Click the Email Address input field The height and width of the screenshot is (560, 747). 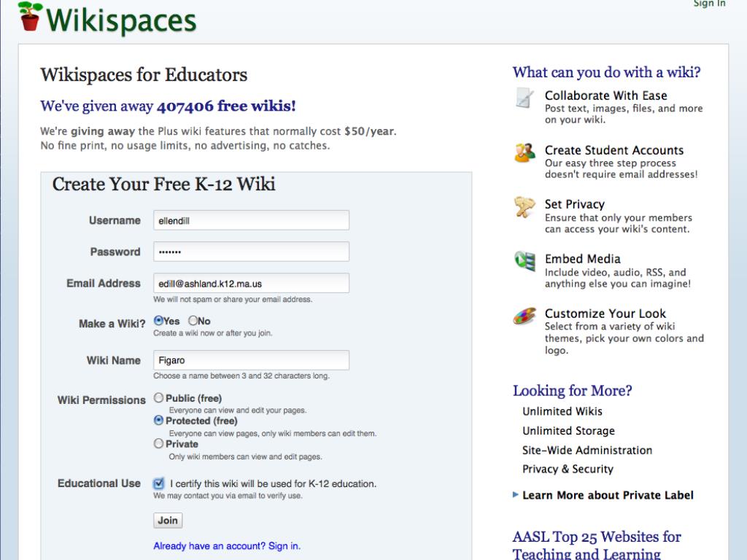pos(251,284)
